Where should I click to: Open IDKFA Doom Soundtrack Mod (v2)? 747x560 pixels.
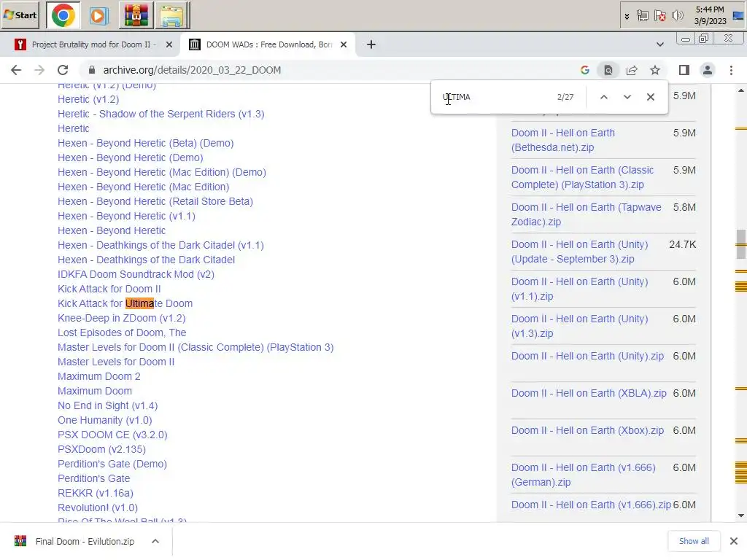136,274
